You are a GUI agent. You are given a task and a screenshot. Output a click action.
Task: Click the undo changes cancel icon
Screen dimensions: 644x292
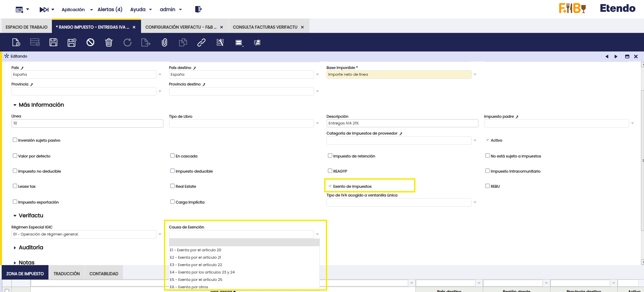point(90,42)
